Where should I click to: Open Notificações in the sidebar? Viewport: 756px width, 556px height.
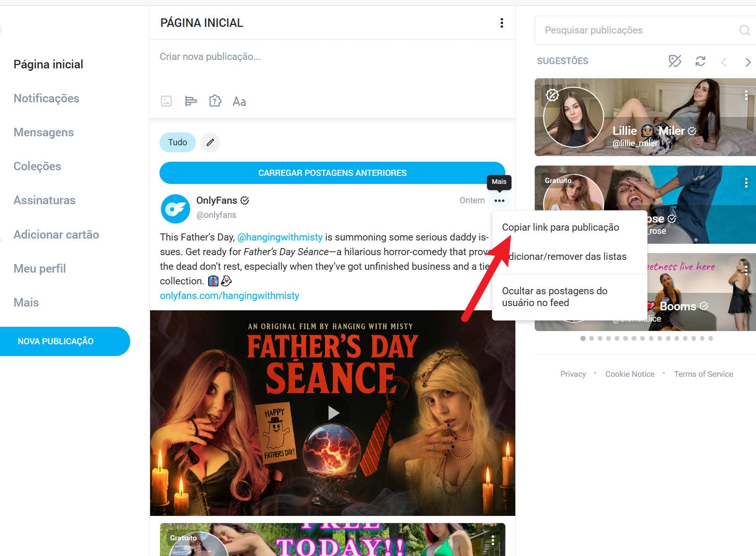pyautogui.click(x=46, y=98)
